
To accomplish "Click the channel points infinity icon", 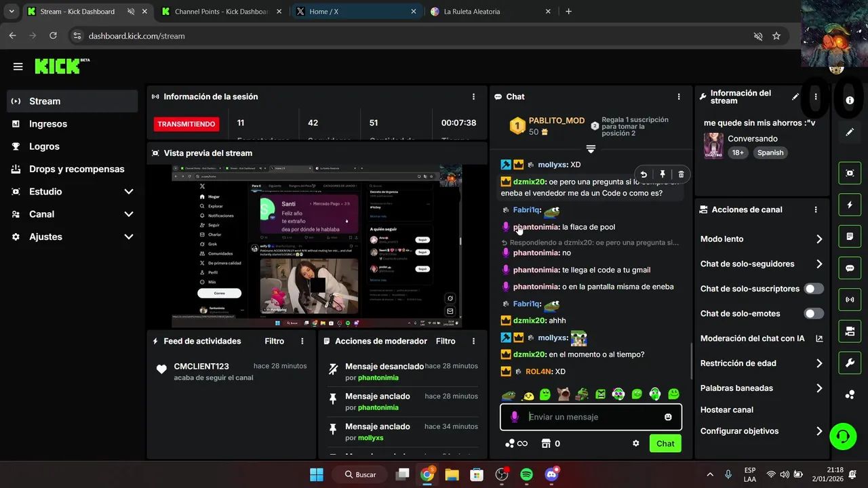I will [x=516, y=443].
